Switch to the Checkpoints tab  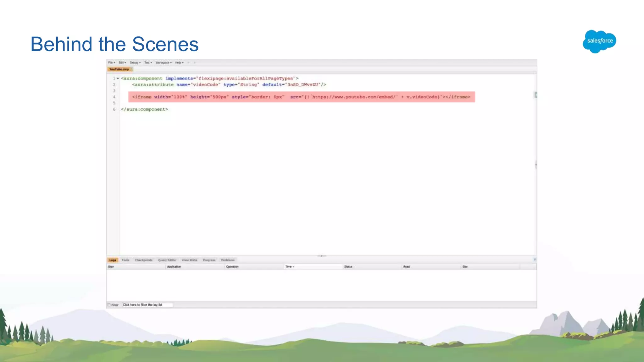click(x=144, y=260)
